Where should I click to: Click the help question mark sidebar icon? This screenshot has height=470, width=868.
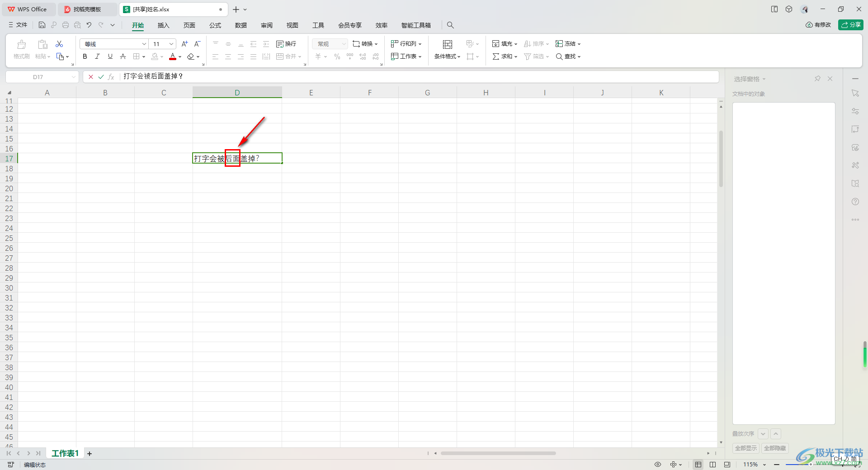855,202
